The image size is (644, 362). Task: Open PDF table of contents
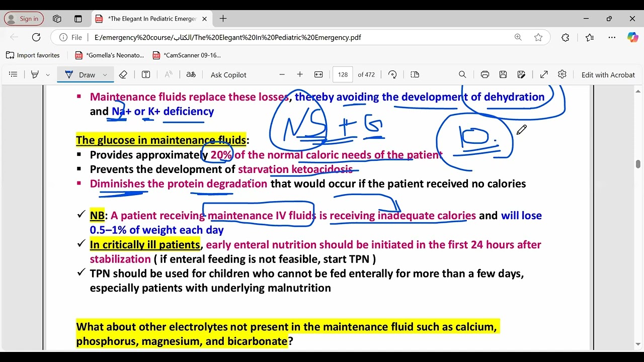pos(13,74)
